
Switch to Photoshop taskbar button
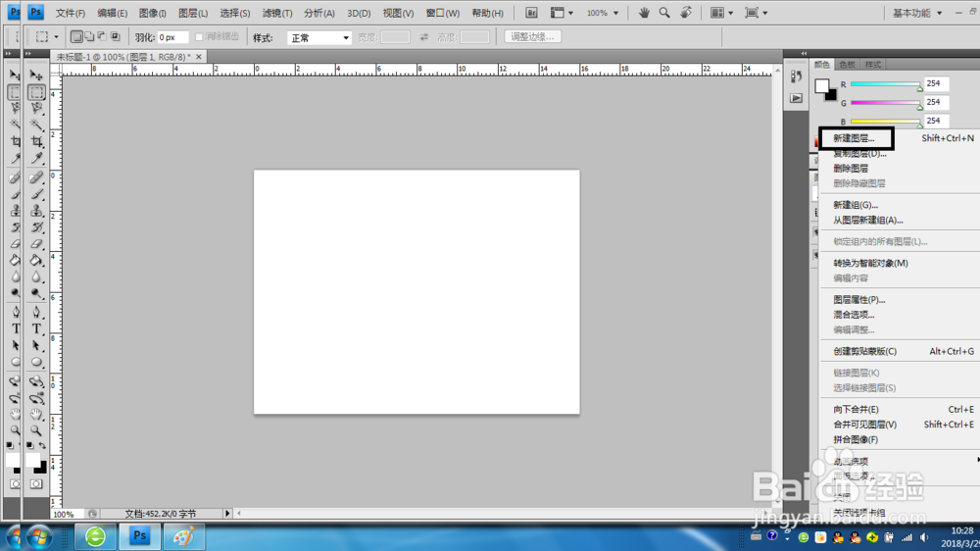tap(139, 536)
